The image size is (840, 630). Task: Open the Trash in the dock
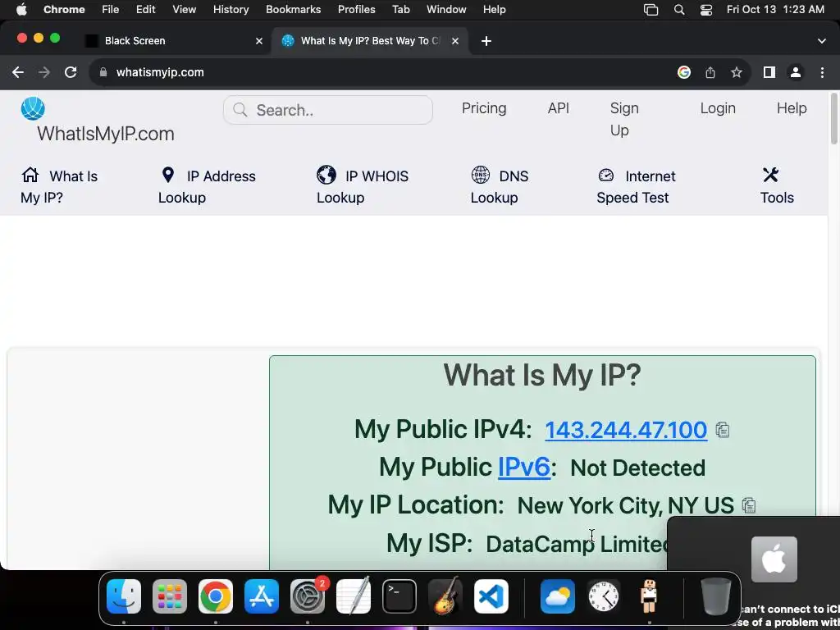coord(715,596)
